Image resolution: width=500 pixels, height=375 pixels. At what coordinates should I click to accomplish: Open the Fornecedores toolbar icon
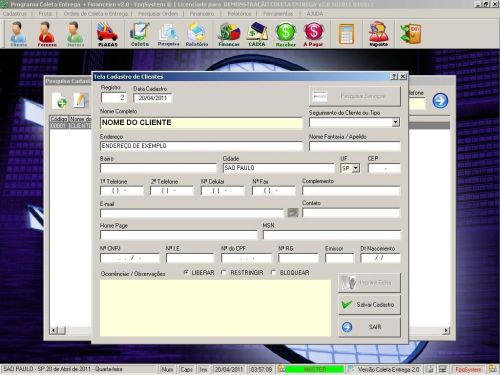pyautogui.click(x=46, y=34)
